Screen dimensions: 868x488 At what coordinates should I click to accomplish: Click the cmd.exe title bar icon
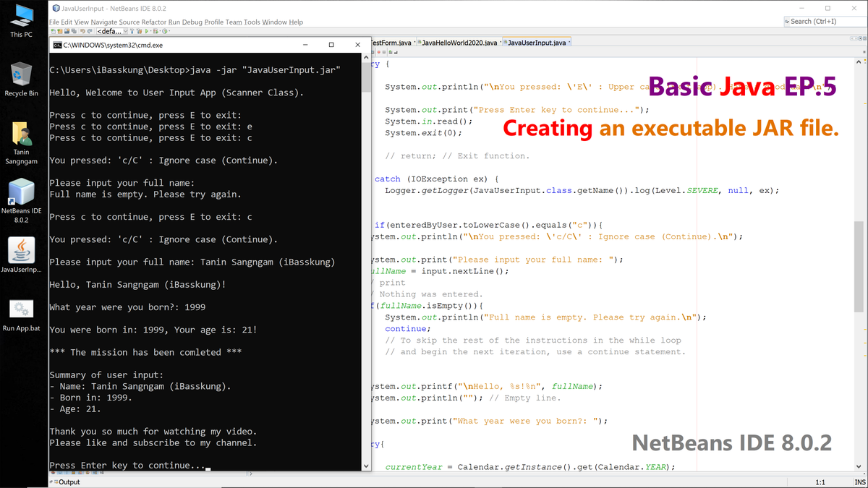(x=57, y=45)
